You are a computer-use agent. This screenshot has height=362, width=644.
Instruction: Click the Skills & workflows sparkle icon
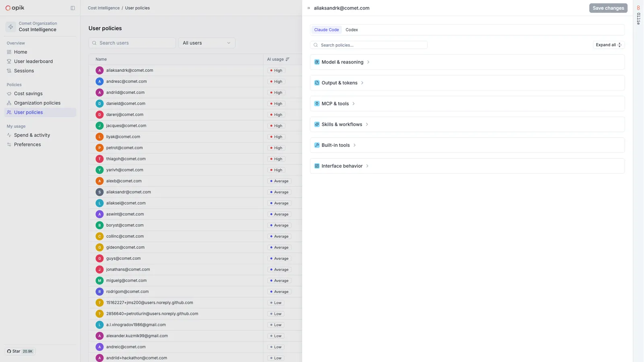tap(317, 124)
